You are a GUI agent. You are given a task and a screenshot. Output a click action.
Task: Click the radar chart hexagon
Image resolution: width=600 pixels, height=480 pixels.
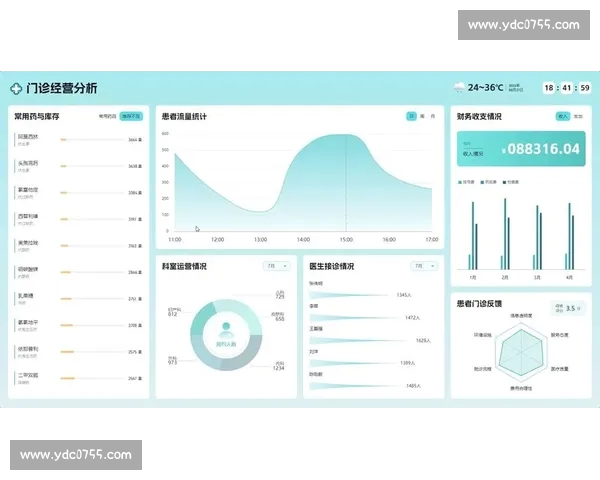click(521, 350)
